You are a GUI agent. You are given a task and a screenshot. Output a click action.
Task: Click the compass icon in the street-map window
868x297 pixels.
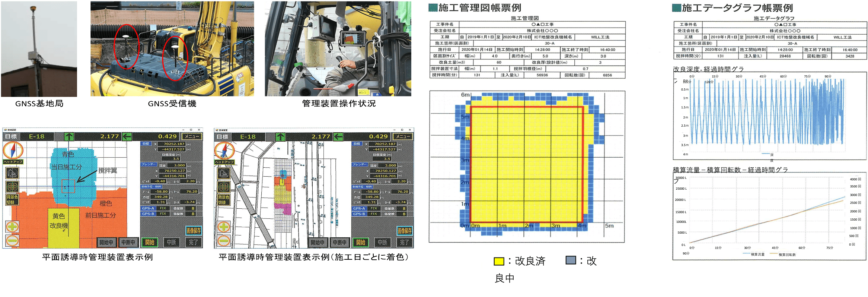click(x=224, y=151)
